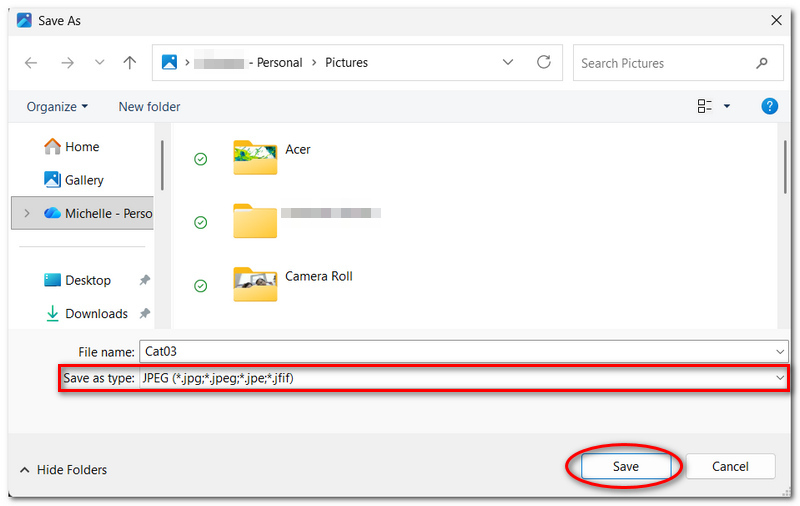Click the pin icon beside Downloads

point(145,313)
